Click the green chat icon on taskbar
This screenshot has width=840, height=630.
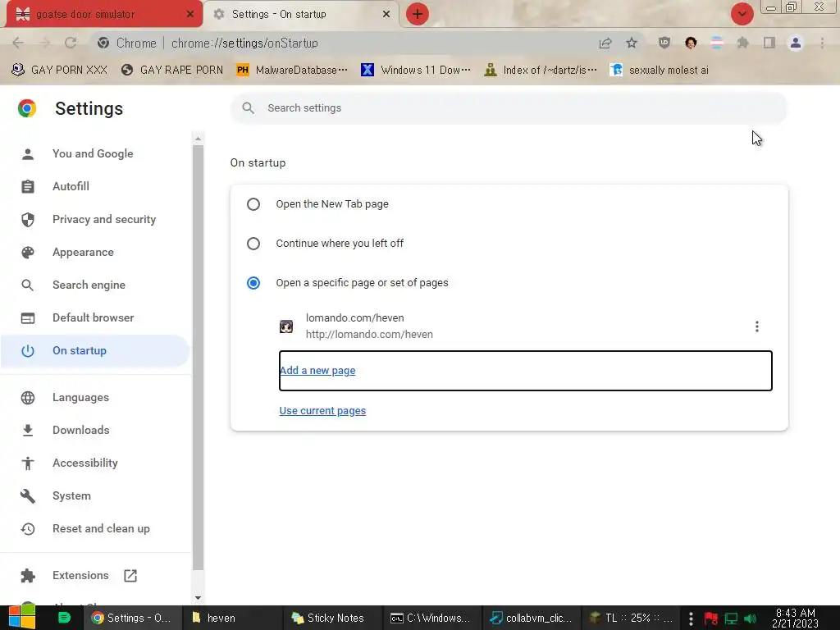pyautogui.click(x=64, y=618)
